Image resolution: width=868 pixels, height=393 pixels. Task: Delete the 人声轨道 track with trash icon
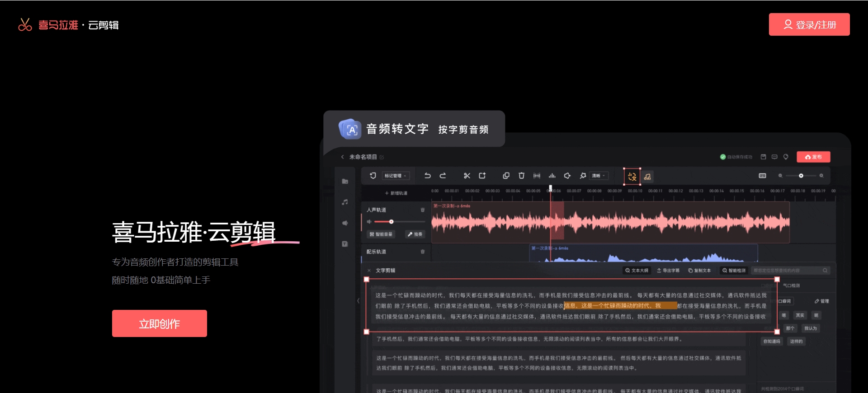pyautogui.click(x=423, y=210)
